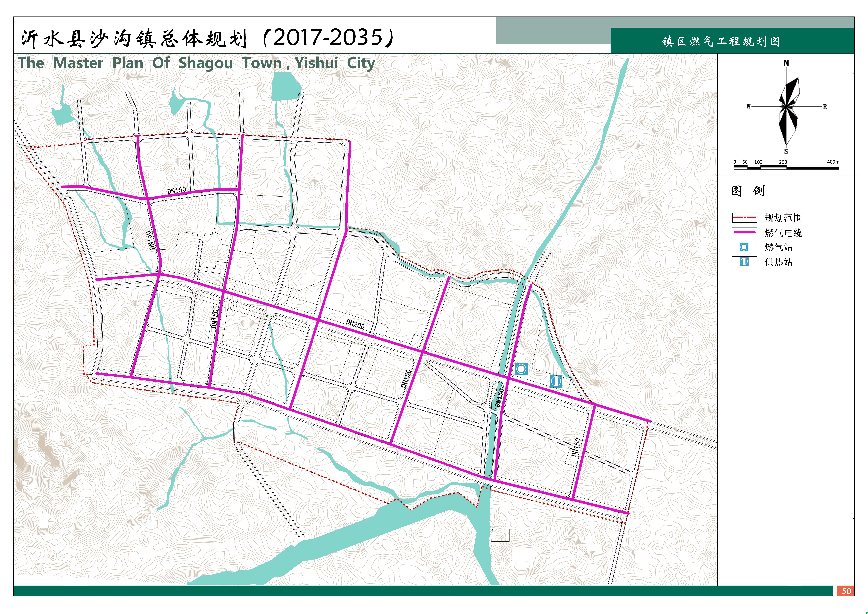Click the 200 scale bar label
Viewport: 868px width, 614px height.
click(x=783, y=162)
